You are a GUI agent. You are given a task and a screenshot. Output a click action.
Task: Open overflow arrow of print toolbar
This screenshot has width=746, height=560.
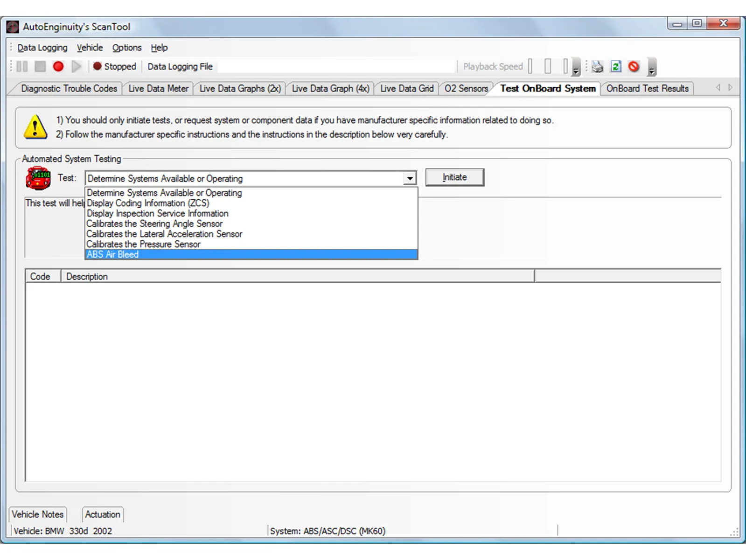tap(652, 68)
